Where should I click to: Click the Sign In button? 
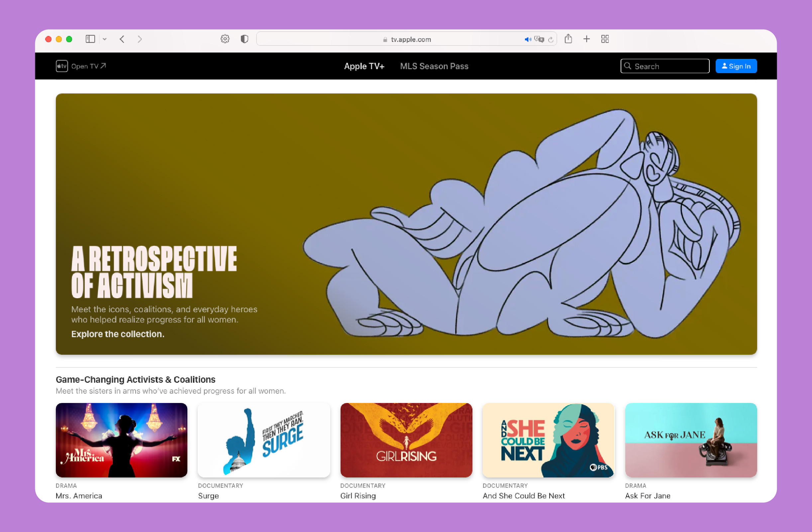point(736,66)
